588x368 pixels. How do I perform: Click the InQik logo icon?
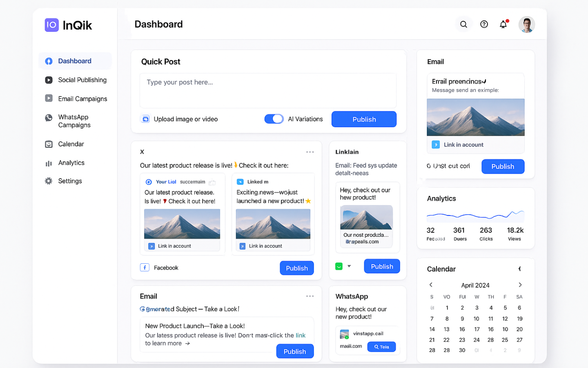click(x=52, y=25)
